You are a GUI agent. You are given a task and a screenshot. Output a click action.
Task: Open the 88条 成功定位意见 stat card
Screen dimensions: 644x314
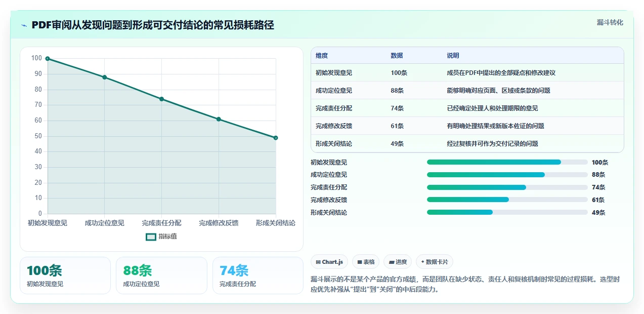161,276
